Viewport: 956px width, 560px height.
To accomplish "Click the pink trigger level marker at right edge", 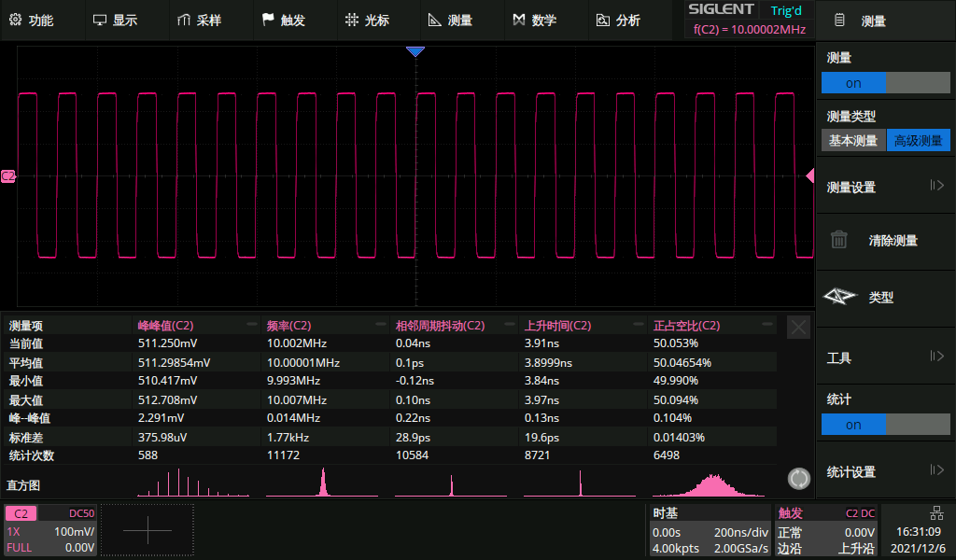I will 809,175.
